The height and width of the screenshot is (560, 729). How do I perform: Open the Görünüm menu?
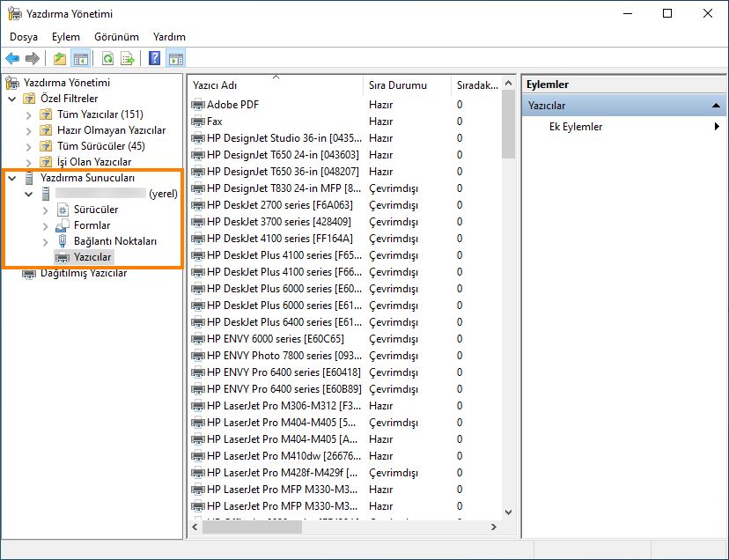tap(116, 37)
